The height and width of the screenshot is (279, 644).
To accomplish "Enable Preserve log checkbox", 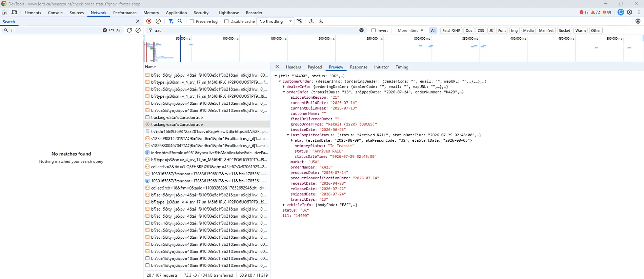I will pyautogui.click(x=192, y=21).
